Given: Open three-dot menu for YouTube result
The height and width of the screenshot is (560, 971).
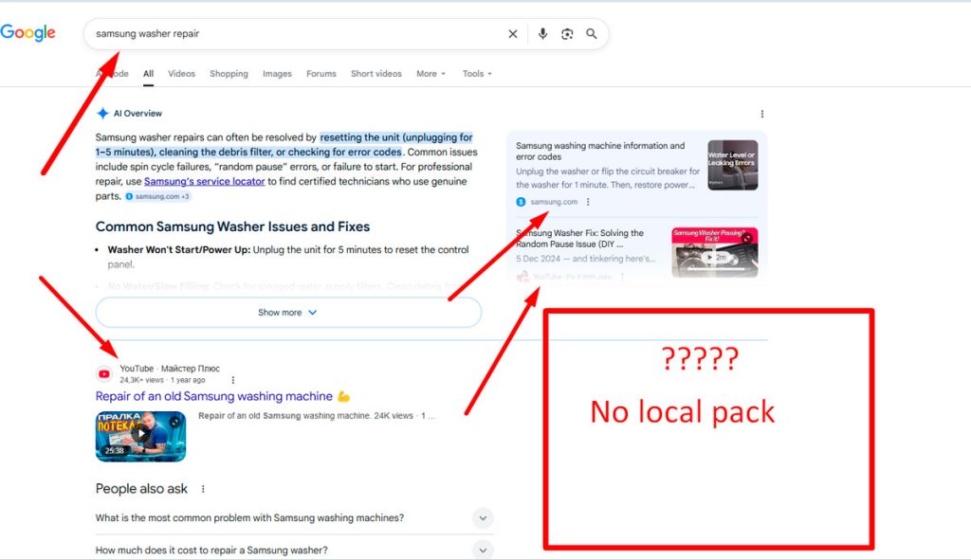Looking at the screenshot, I should coord(232,380).
